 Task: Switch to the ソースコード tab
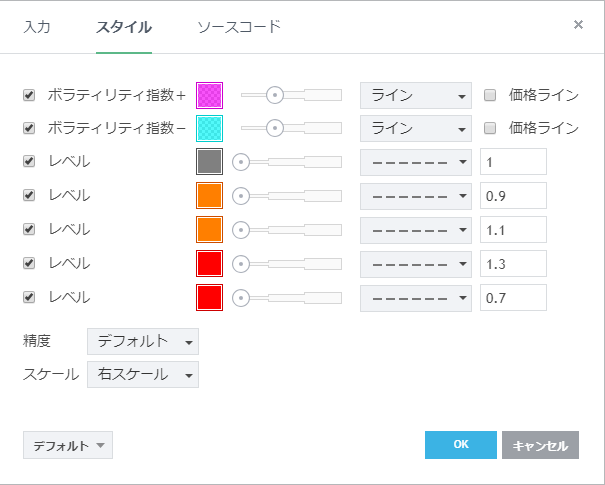tap(238, 27)
